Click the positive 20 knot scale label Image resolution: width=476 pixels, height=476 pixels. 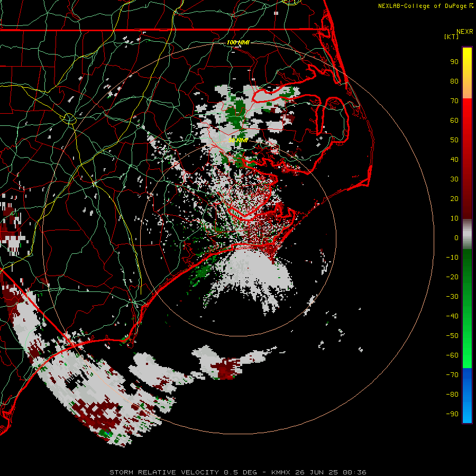pos(454,199)
